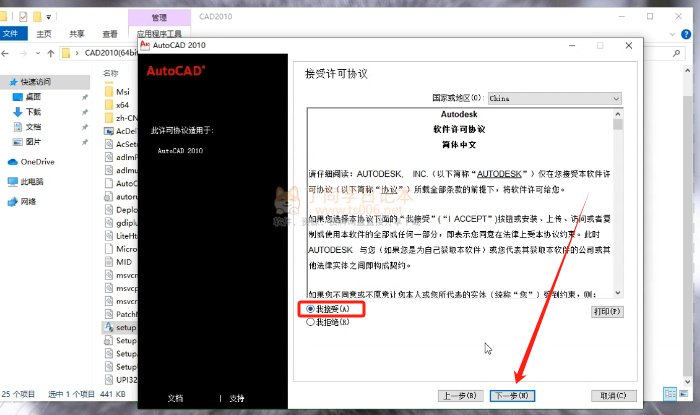The image size is (700, 415).
Task: Select the gdiplus file icon
Action: click(x=109, y=223)
